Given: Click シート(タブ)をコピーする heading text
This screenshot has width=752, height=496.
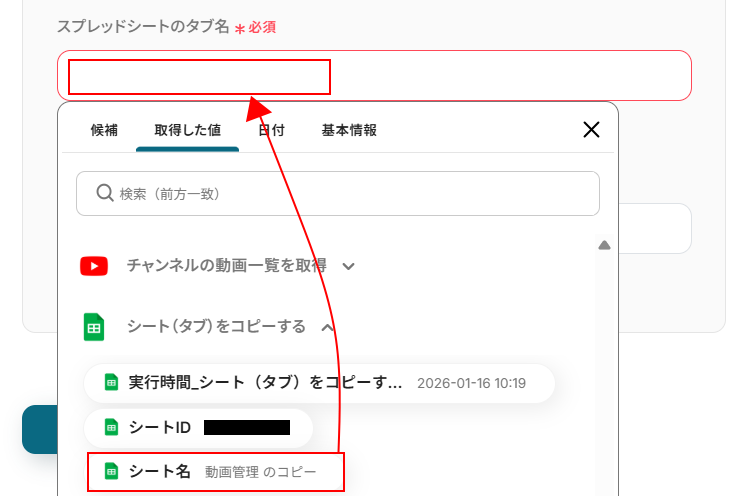Looking at the screenshot, I should pos(216,327).
